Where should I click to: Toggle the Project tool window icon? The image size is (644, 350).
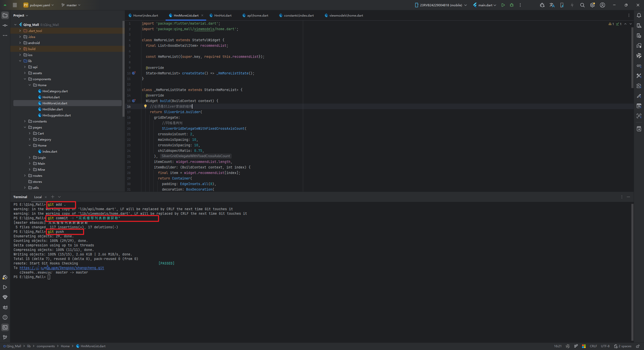5,15
